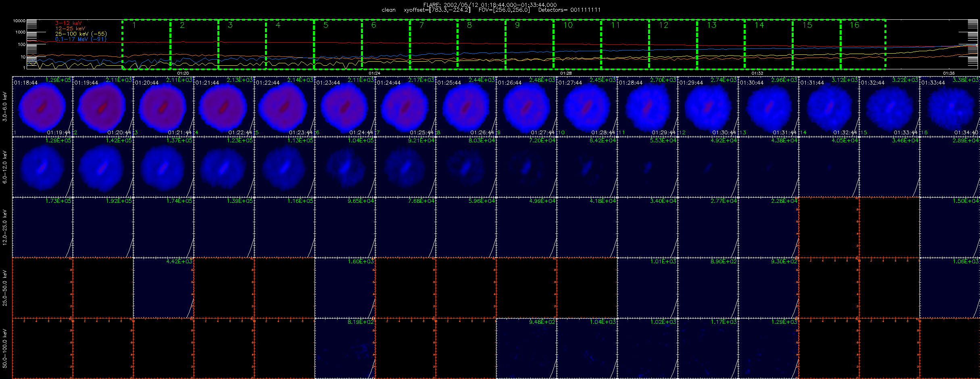The width and height of the screenshot is (980, 379).
Task: Select the 25.0-50.0 keV panel labeled 1.60E+03
Action: (x=345, y=288)
